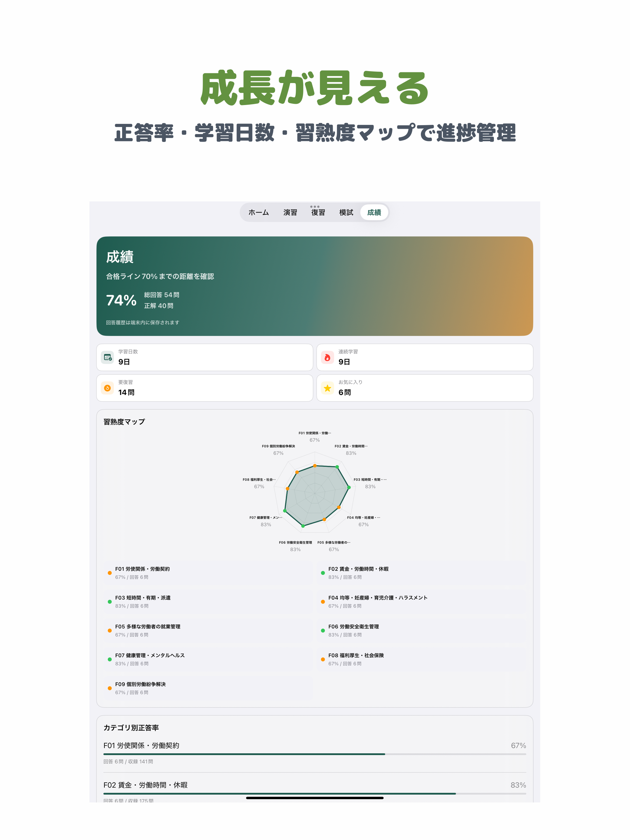Open the ホーム tab
The image size is (630, 840).
(258, 212)
